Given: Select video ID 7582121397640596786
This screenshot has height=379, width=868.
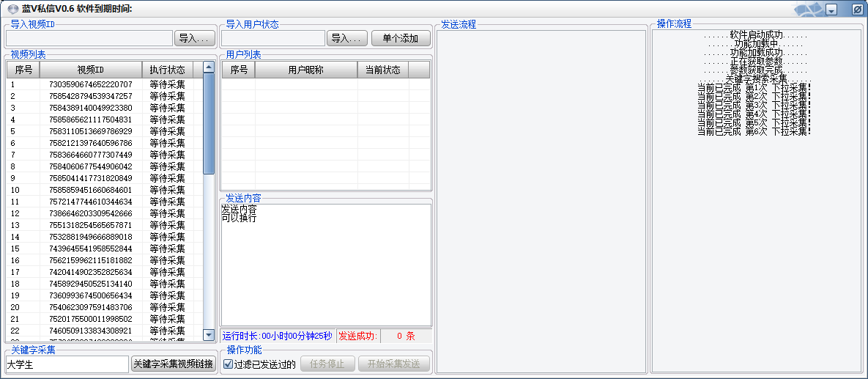Looking at the screenshot, I should point(91,143).
